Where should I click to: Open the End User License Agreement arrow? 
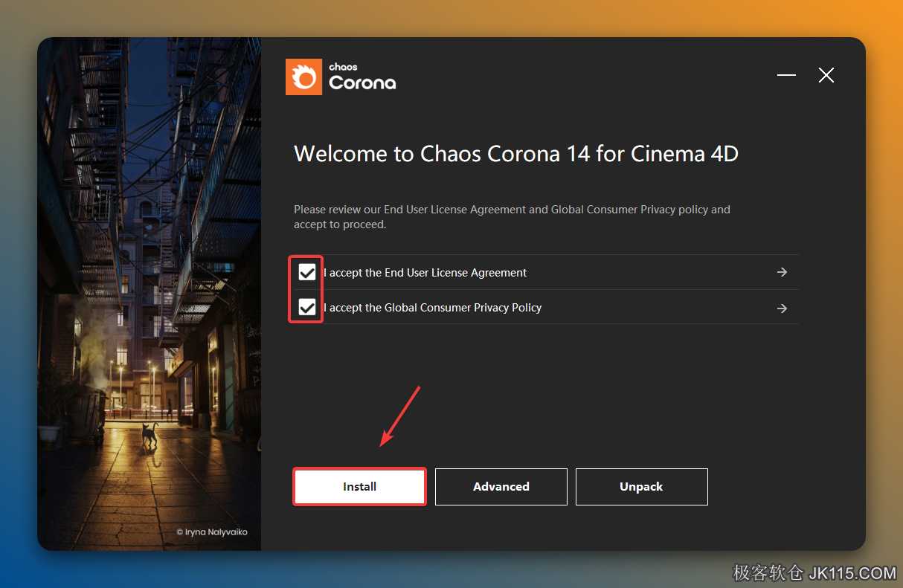tap(782, 272)
